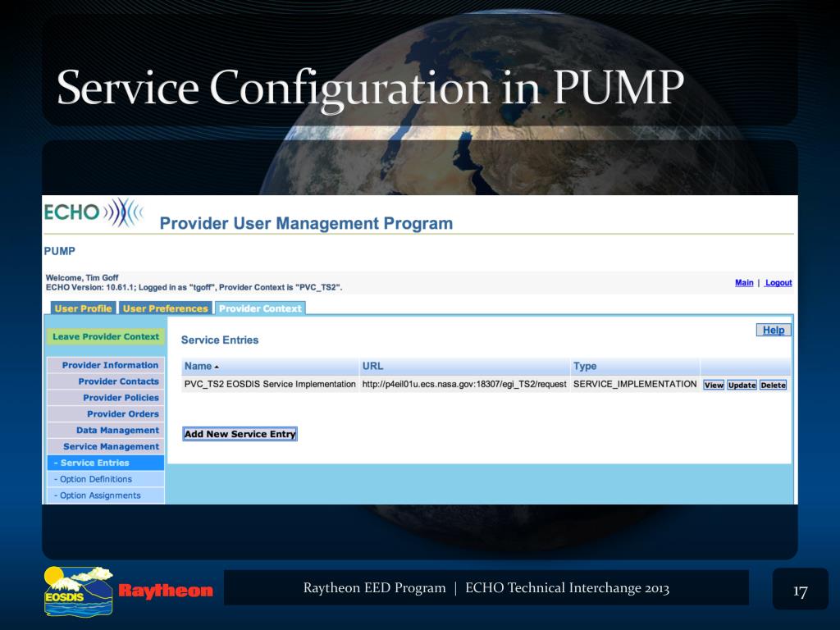Sort entries by the Name column arrow

pos(217,367)
